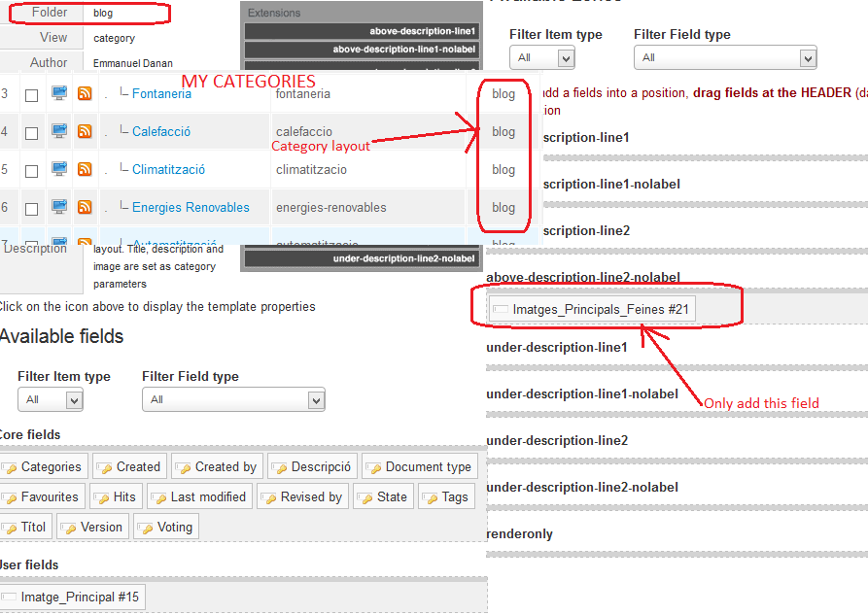Click the key icon on Revised by field

(269, 498)
